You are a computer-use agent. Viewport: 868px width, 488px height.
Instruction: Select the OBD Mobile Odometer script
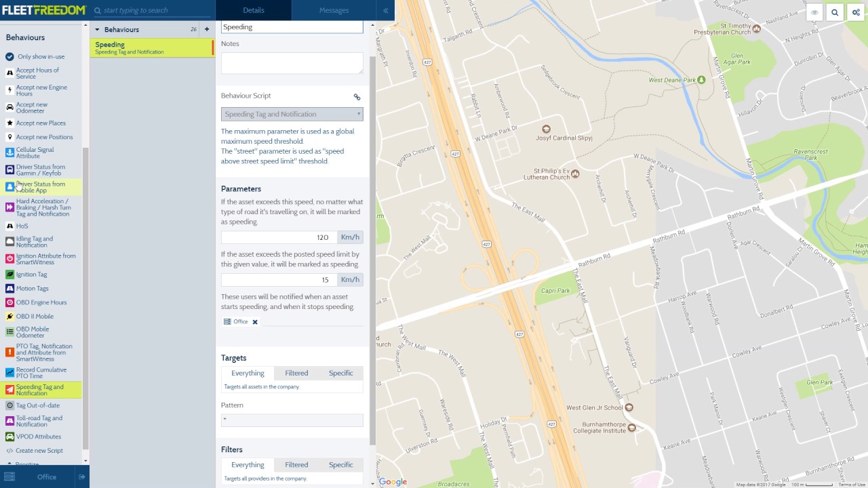coord(41,332)
